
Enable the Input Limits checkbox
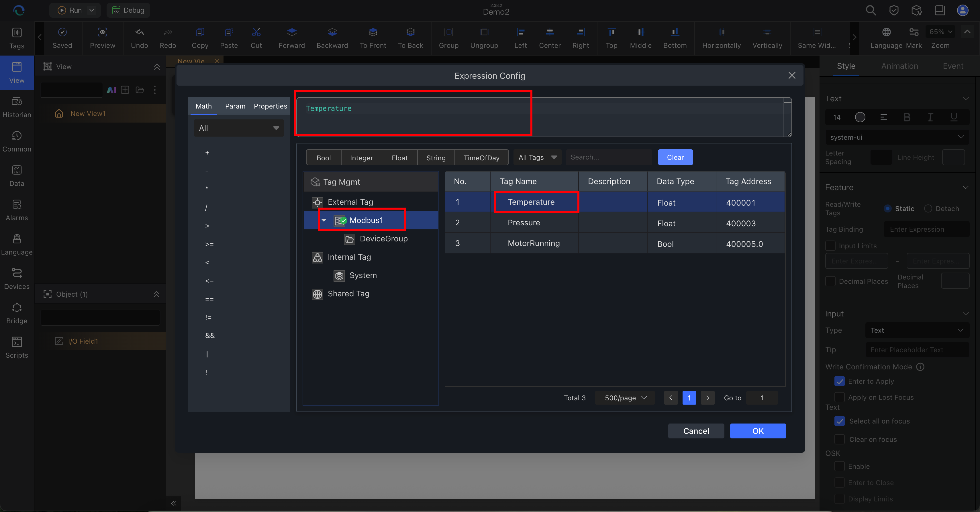tap(830, 246)
